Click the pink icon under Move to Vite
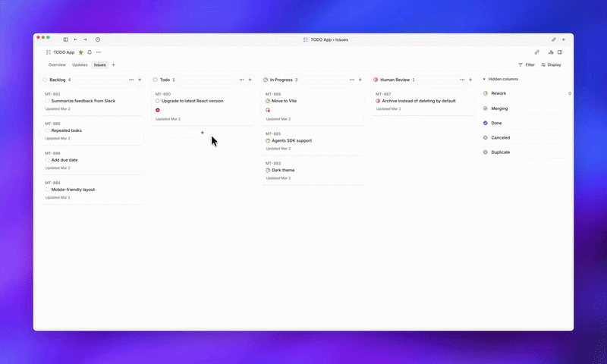 coord(268,110)
